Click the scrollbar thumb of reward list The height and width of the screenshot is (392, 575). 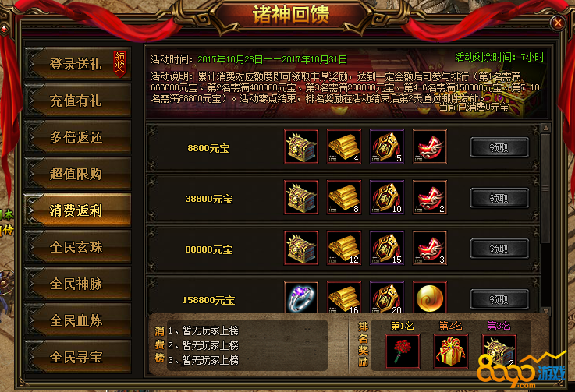pyautogui.click(x=545, y=188)
